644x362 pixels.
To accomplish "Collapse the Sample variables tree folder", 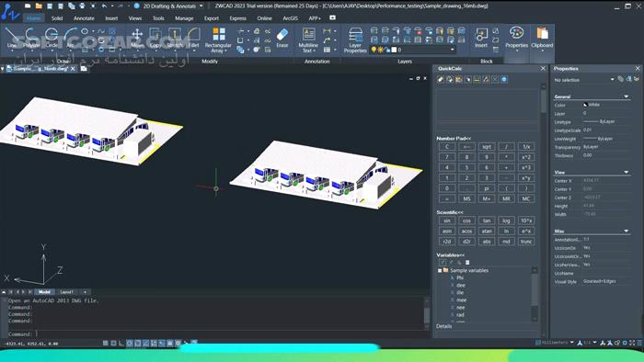I will [x=440, y=270].
